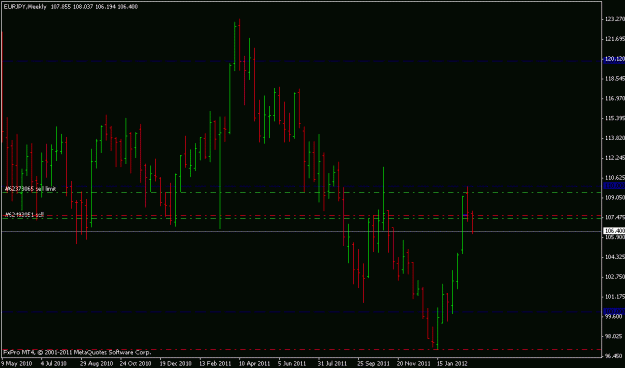625x368 pixels.
Task: Click the 104.325 price scale label
Action: 615,257
